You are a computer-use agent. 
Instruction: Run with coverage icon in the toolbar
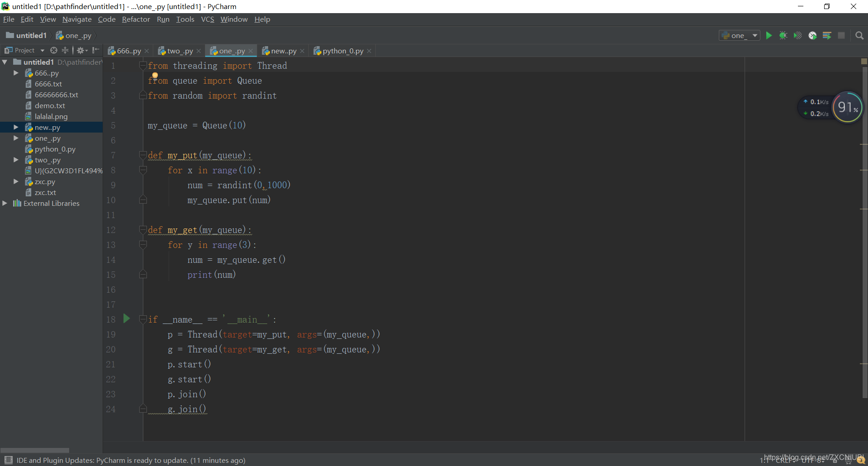coord(798,35)
